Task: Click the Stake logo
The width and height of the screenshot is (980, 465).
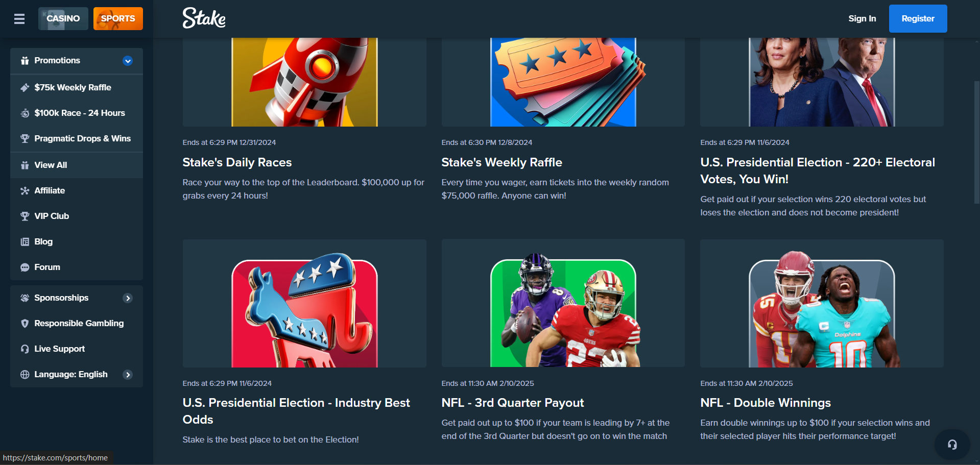Action: pos(204,18)
